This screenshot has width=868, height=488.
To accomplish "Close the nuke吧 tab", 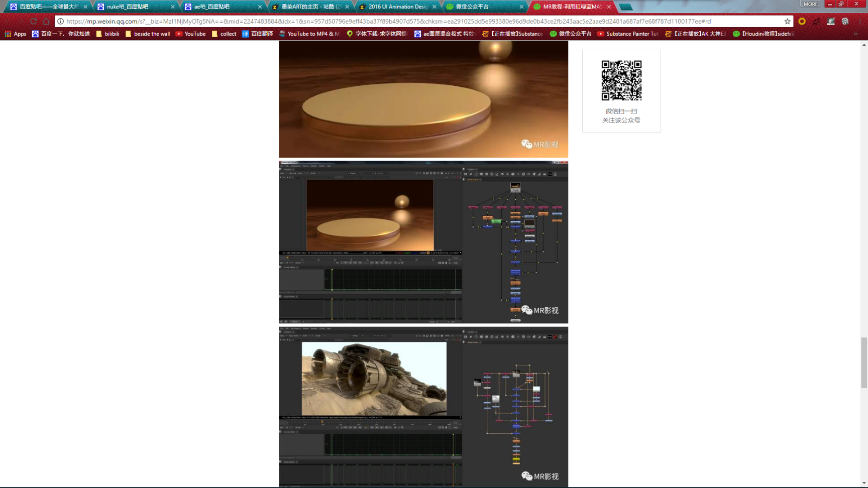I will click(x=172, y=7).
